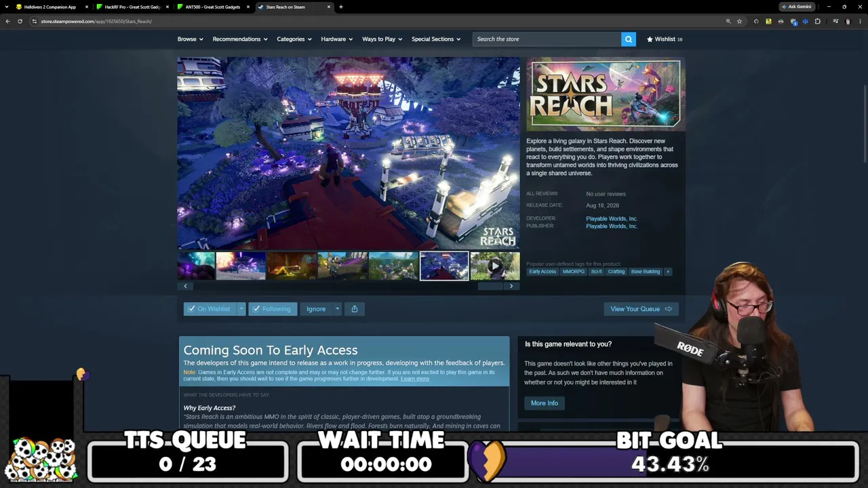Open the On Wishlist dropdown arrow

[241, 309]
